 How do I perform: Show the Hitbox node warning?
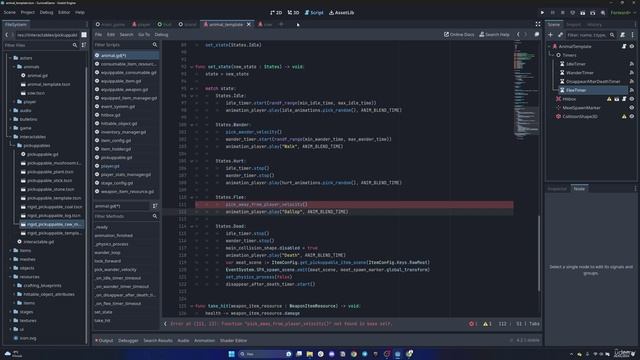(609, 99)
